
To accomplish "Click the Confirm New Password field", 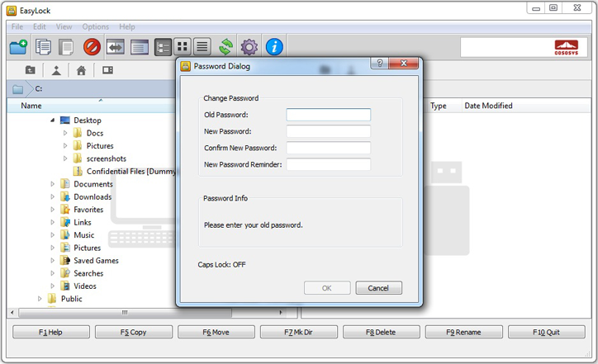I will (329, 148).
